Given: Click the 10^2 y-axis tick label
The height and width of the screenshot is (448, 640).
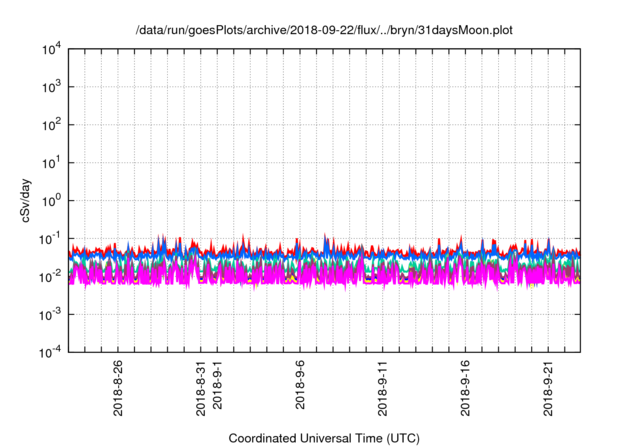Looking at the screenshot, I should 52,125.
